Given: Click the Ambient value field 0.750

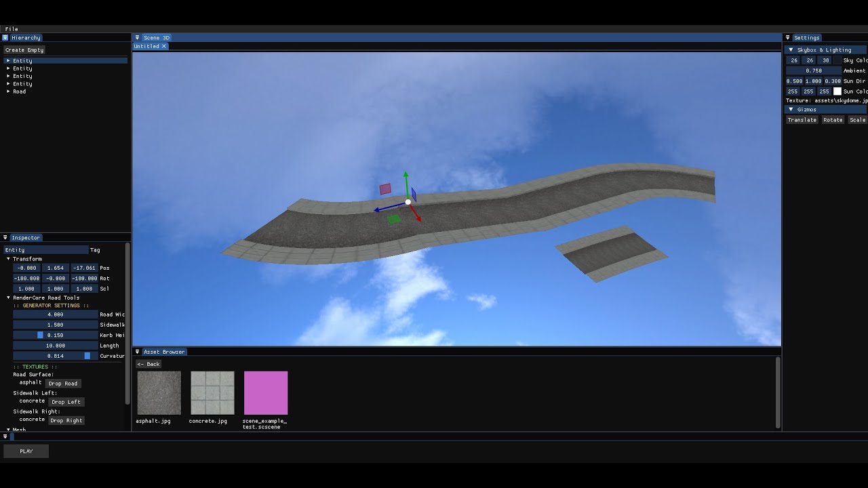Looking at the screenshot, I should click(814, 70).
